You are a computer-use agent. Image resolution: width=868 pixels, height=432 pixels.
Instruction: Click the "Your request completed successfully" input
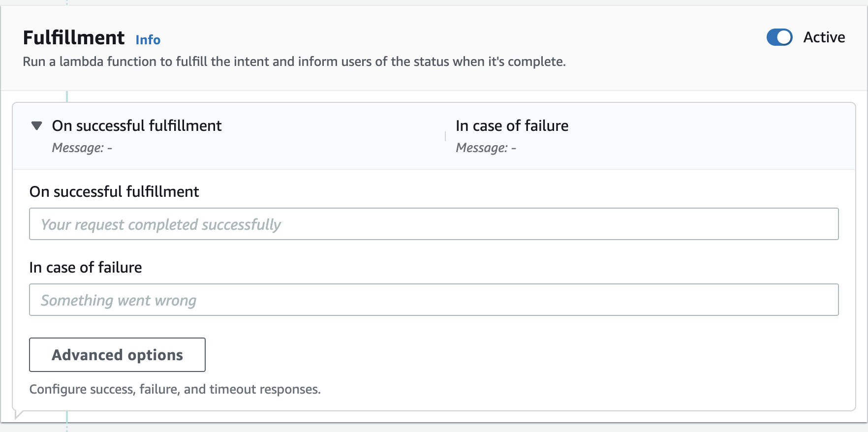point(433,224)
